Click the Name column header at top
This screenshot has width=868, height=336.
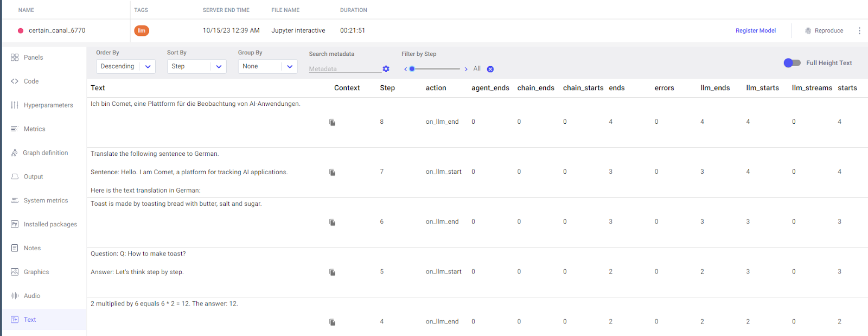tap(26, 10)
